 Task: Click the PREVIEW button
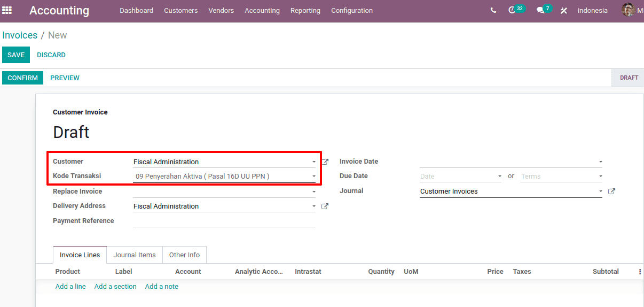pos(65,78)
